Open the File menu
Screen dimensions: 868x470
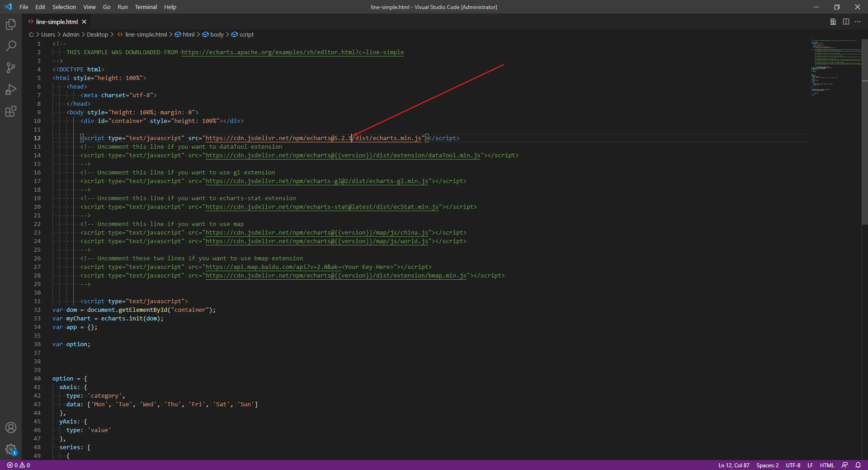[x=24, y=7]
